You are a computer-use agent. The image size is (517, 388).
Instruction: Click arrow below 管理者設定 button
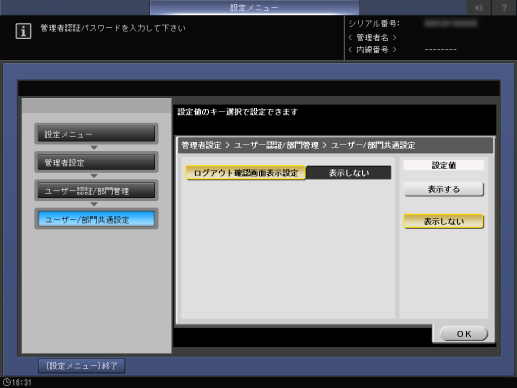point(94,176)
